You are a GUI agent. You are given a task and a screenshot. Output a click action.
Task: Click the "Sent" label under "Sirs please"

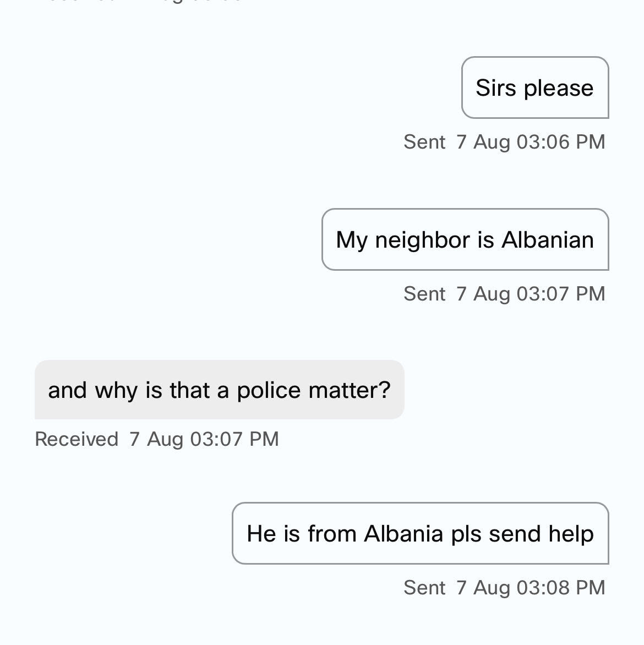pyautogui.click(x=424, y=142)
